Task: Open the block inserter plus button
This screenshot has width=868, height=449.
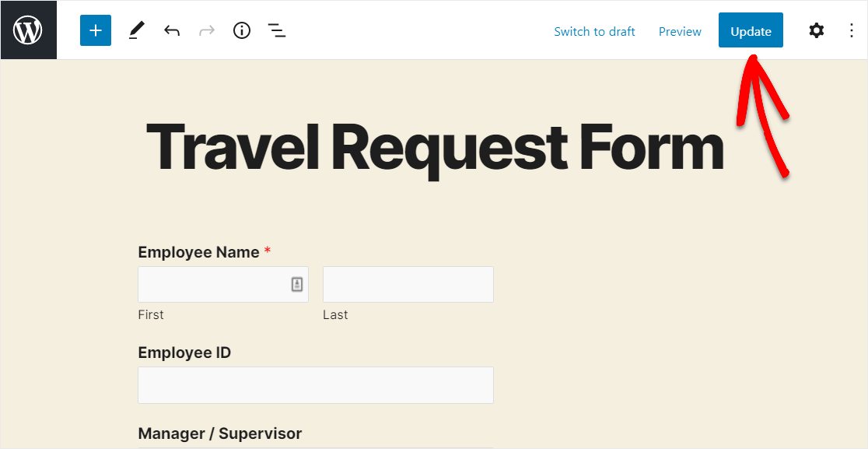Action: [x=96, y=31]
